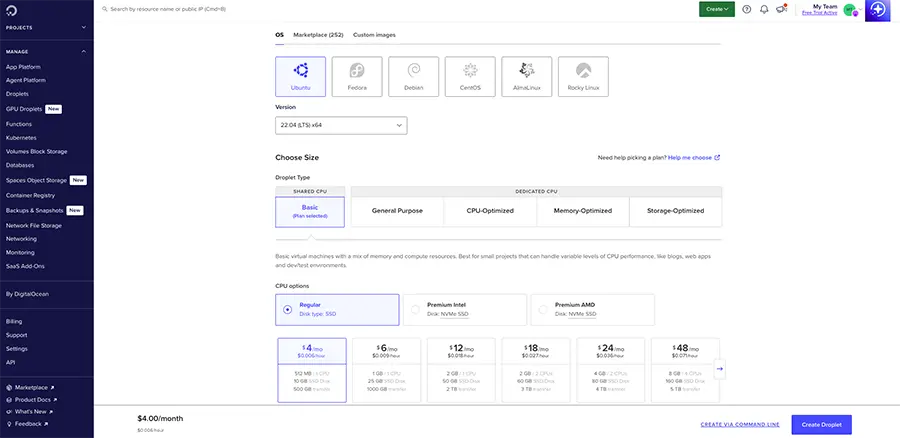Open Volumes Block Storage in the sidebar
The height and width of the screenshot is (438, 900).
[x=36, y=152]
